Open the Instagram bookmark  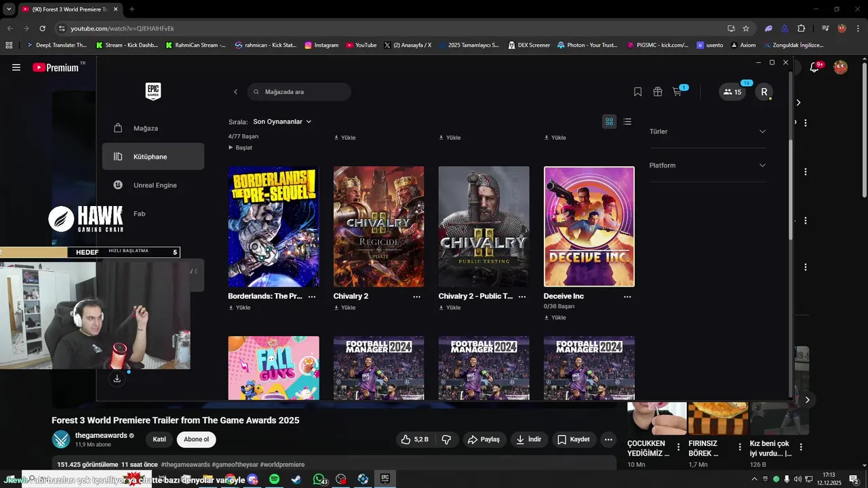[x=321, y=45]
